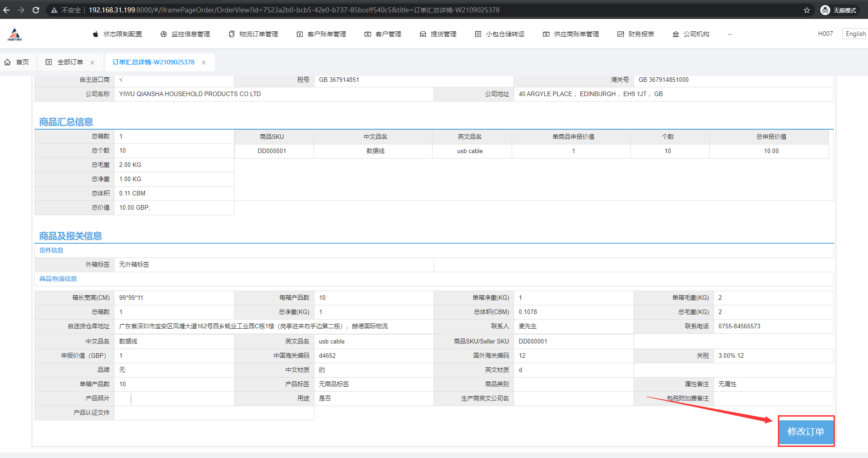
Task: Click the browser back arrow
Action: point(6,10)
